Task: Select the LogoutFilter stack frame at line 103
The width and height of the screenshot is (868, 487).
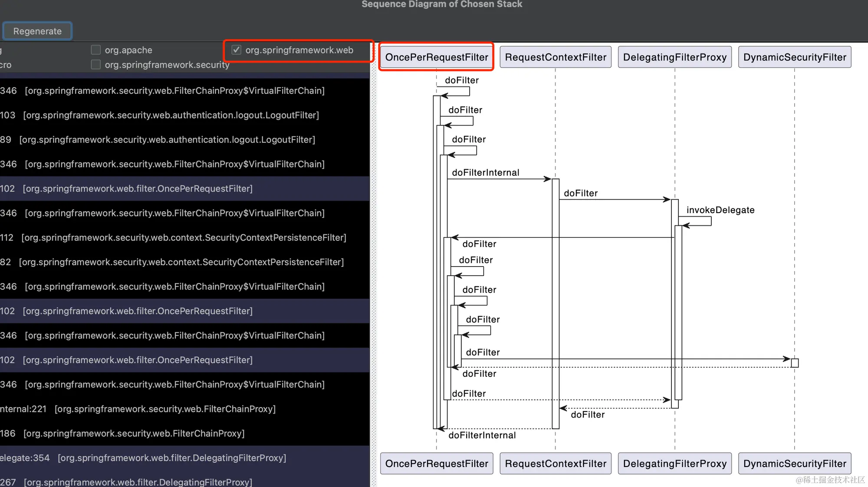Action: tap(171, 115)
